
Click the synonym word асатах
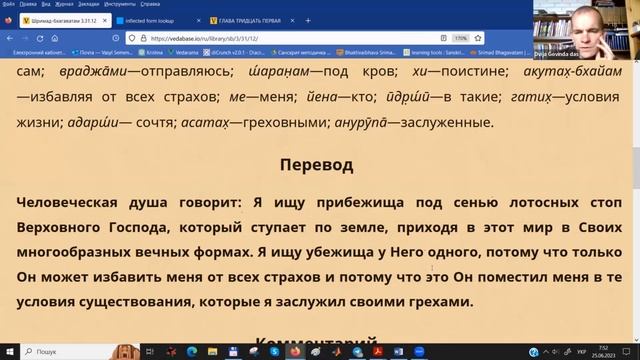[205, 122]
